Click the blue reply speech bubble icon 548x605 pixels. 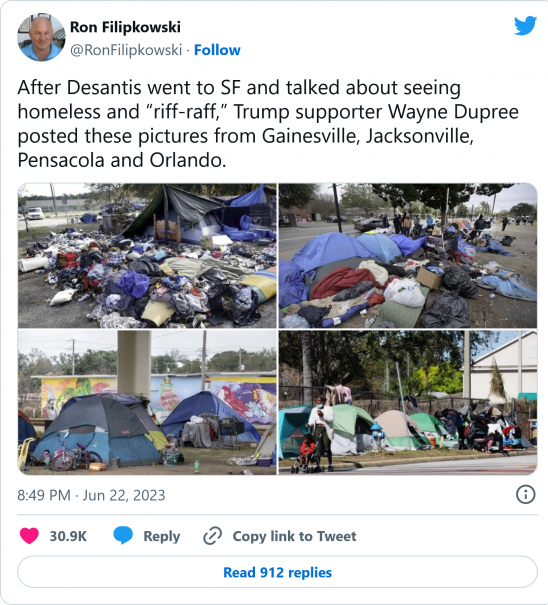123,536
